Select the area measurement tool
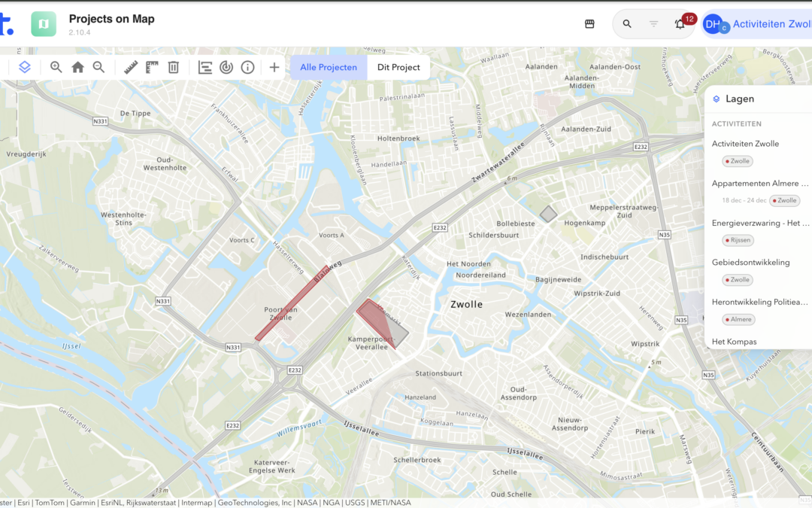The image size is (812, 508). pos(152,67)
